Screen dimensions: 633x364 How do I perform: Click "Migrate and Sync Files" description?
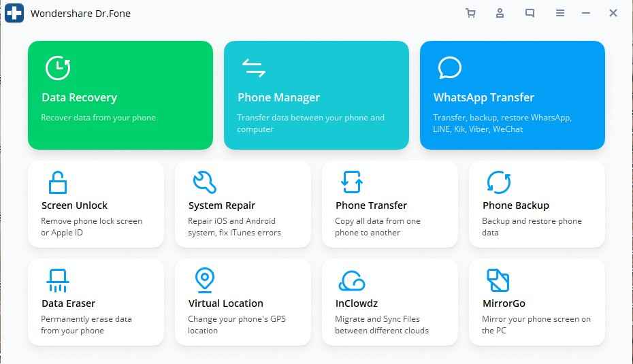381,325
